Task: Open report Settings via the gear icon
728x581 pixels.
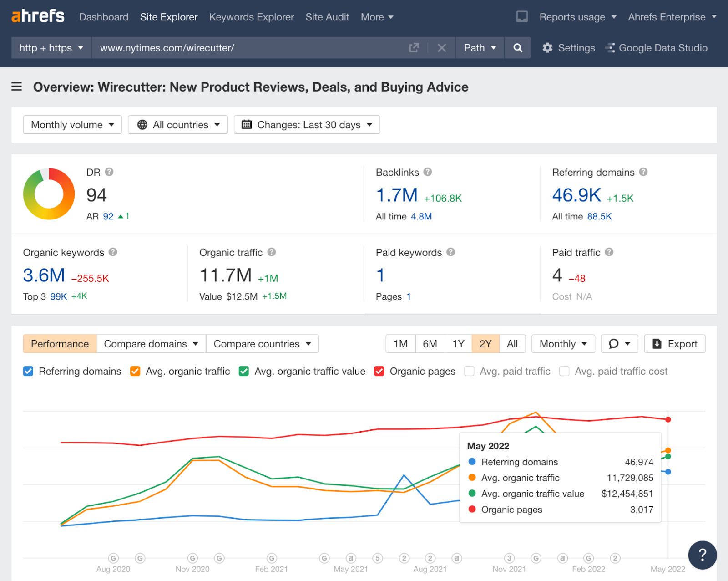Action: coord(548,47)
